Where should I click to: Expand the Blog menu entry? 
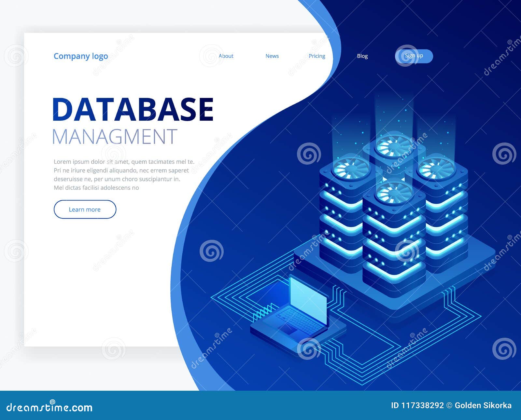[362, 56]
